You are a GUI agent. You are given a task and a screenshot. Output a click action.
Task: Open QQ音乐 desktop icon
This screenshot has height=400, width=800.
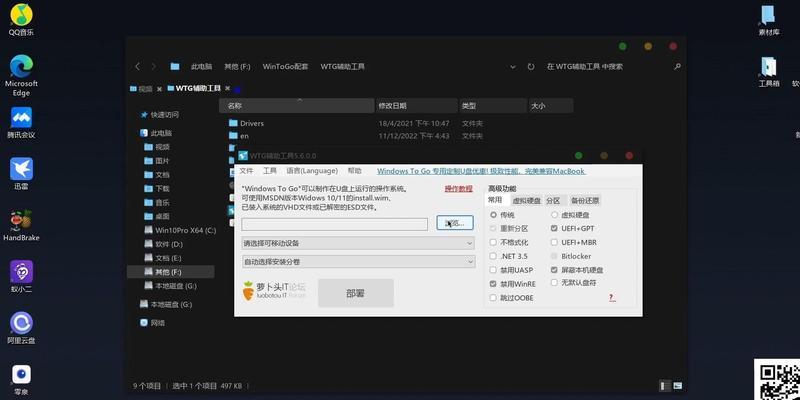point(21,19)
